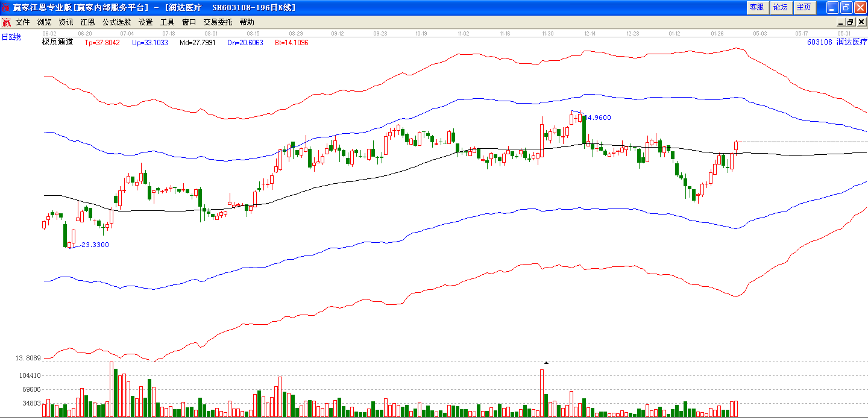868x420 pixels.
Task: Click the 主页 button
Action: coord(804,7)
